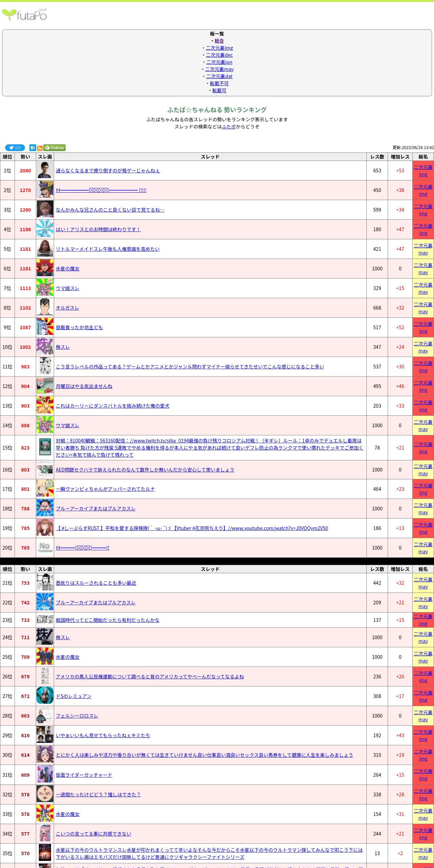Click the rank 2 thread thumbnail
This screenshot has width=434, height=868.
click(45, 190)
